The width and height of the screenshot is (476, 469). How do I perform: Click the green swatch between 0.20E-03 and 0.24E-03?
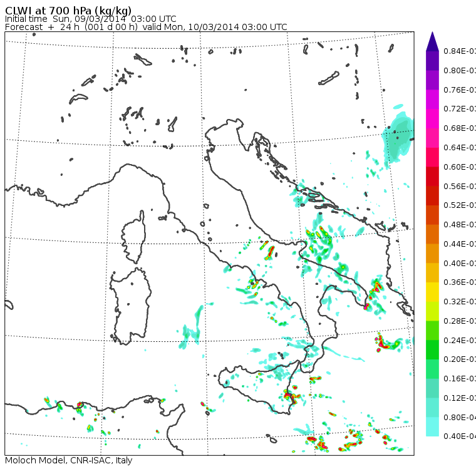click(x=432, y=349)
